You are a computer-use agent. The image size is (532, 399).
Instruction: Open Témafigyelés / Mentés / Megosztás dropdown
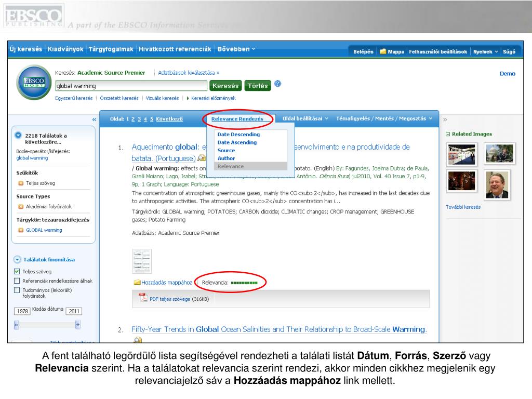click(x=384, y=118)
